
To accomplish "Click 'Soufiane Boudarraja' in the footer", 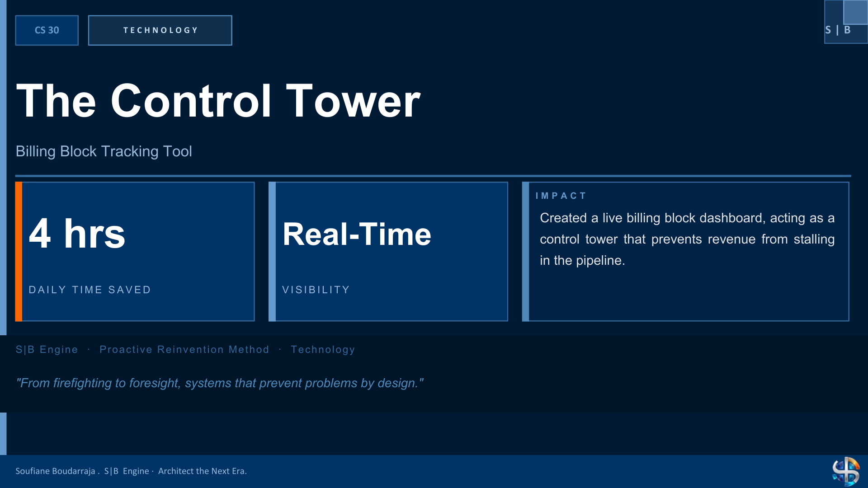I will pyautogui.click(x=55, y=471).
